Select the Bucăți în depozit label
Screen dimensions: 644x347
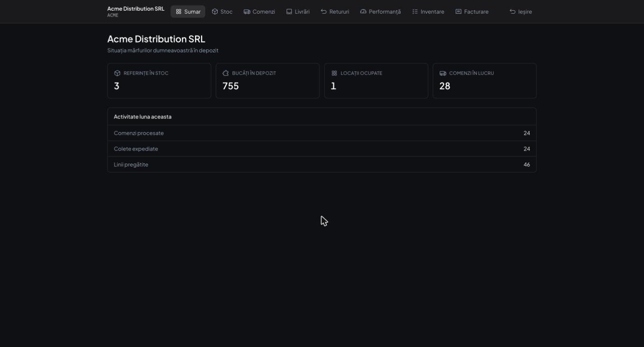coord(254,73)
